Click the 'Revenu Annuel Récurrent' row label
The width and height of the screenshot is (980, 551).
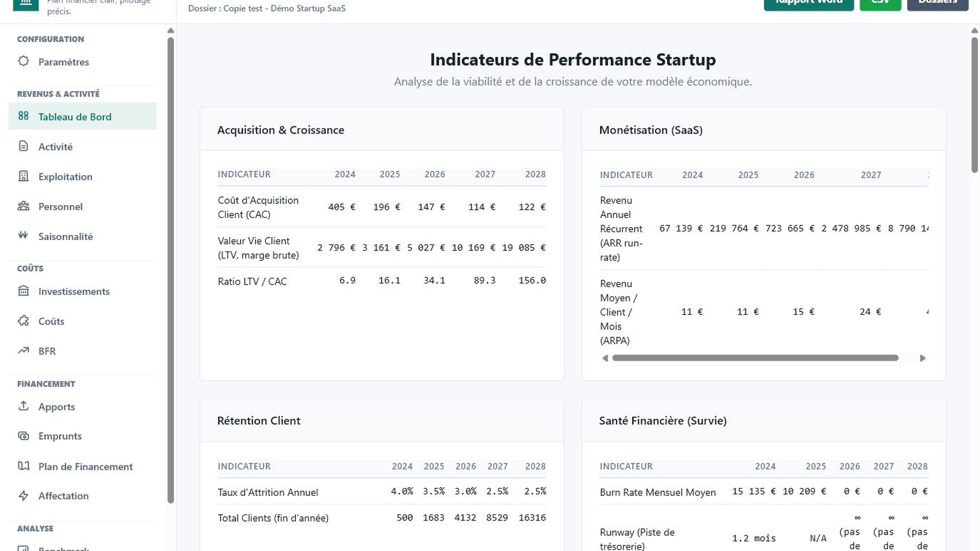pos(621,229)
